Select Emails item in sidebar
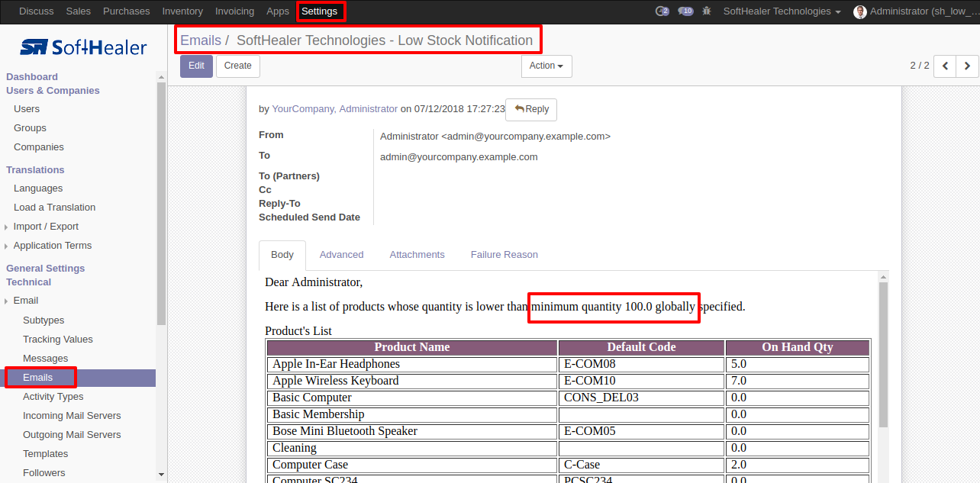Screen dimensions: 980x483 pyautogui.click(x=78, y=378)
